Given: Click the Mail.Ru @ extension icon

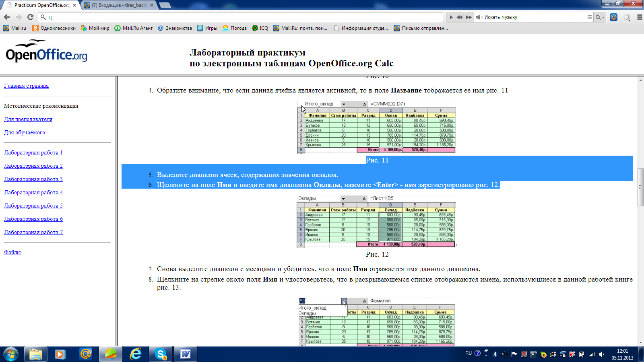Looking at the screenshot, I should (613, 17).
